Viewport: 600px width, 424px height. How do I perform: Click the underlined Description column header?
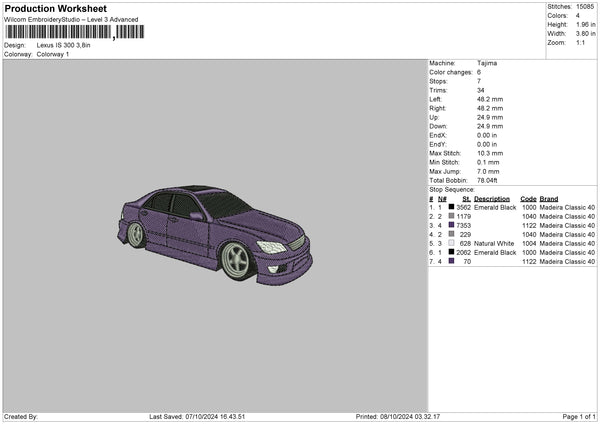tap(491, 198)
